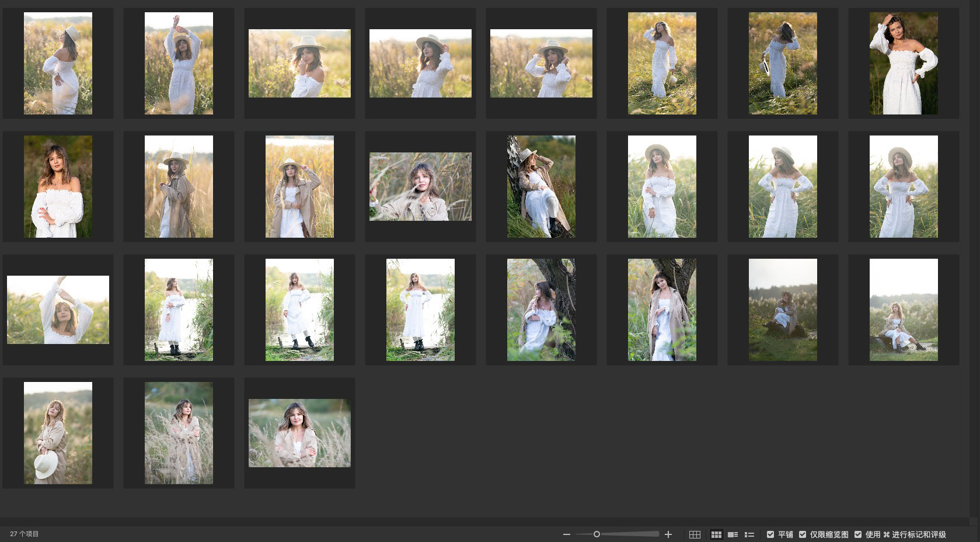The image size is (980, 542).
Task: Toggle the 平铺 checkbox
Action: [770, 534]
